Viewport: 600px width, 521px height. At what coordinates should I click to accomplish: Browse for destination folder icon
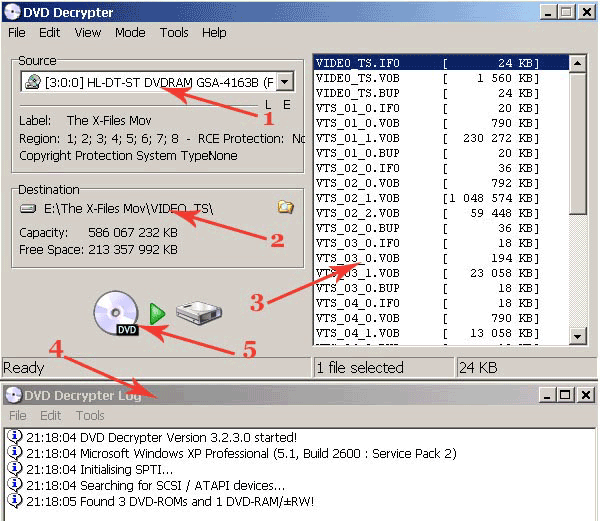pos(285,207)
